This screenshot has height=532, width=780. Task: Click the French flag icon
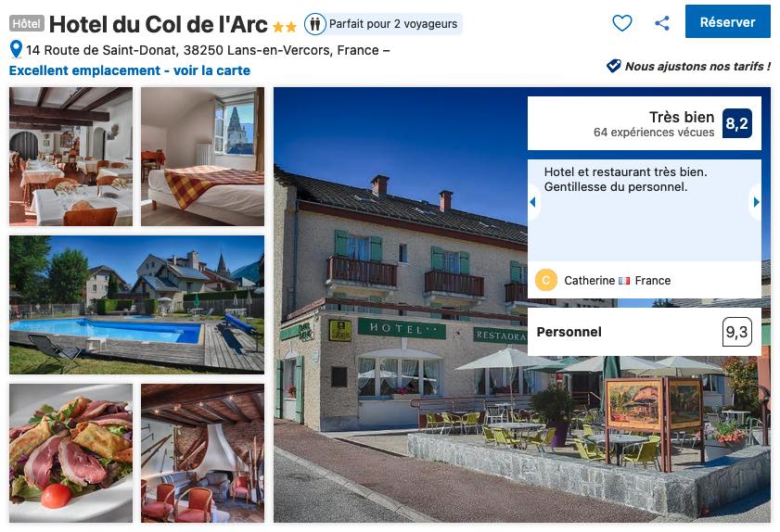624,281
